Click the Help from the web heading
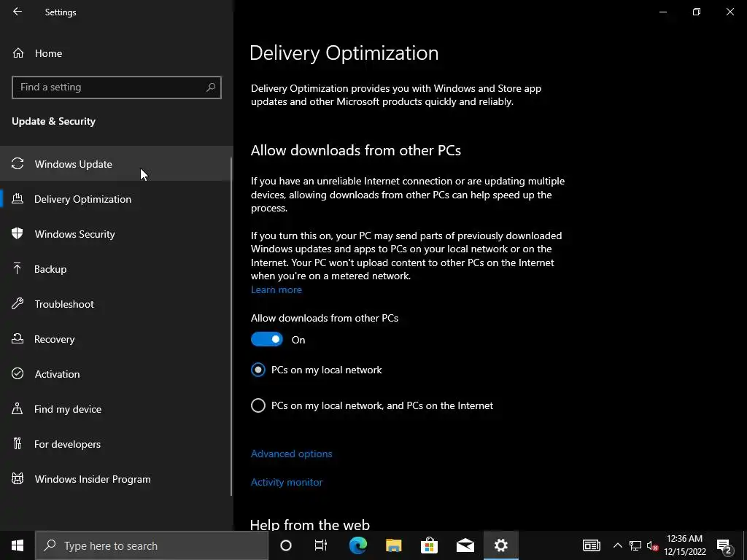747x560 pixels. [309, 525]
